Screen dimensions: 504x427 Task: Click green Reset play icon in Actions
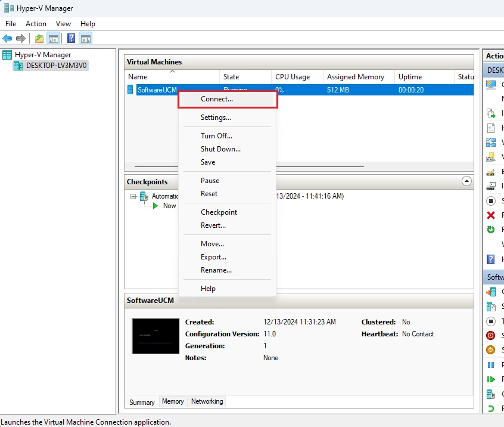pos(490,379)
